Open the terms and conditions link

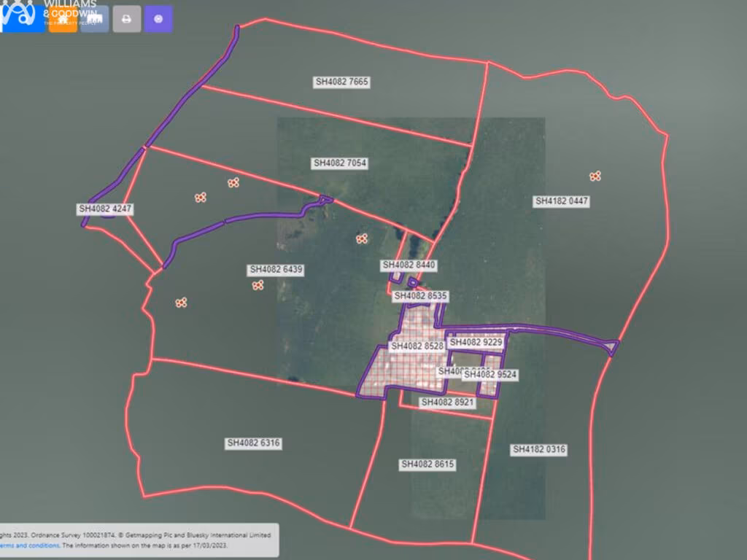29,545
